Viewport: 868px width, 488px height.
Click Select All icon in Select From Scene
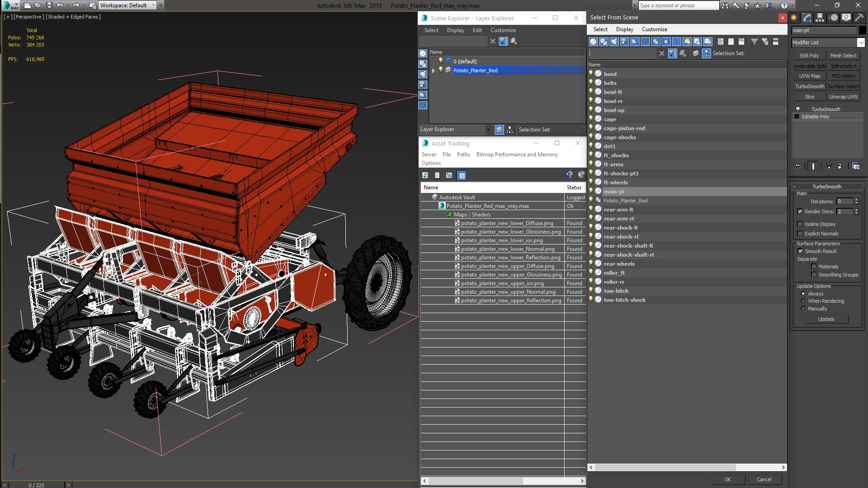pos(721,42)
